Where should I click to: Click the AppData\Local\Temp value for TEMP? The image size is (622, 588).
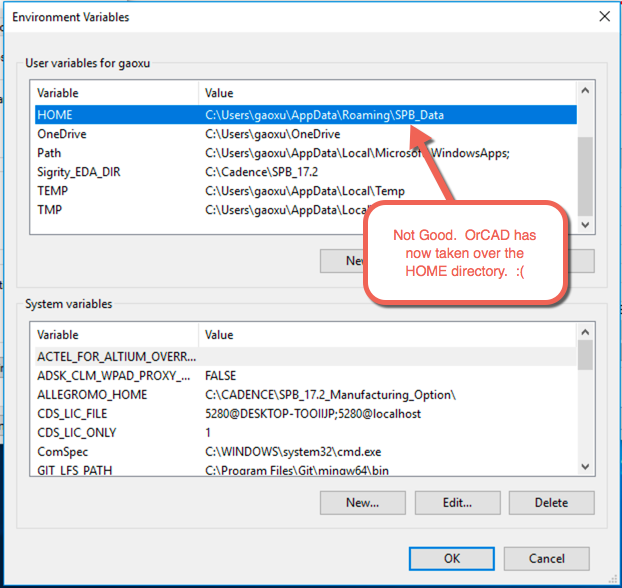[x=305, y=191]
